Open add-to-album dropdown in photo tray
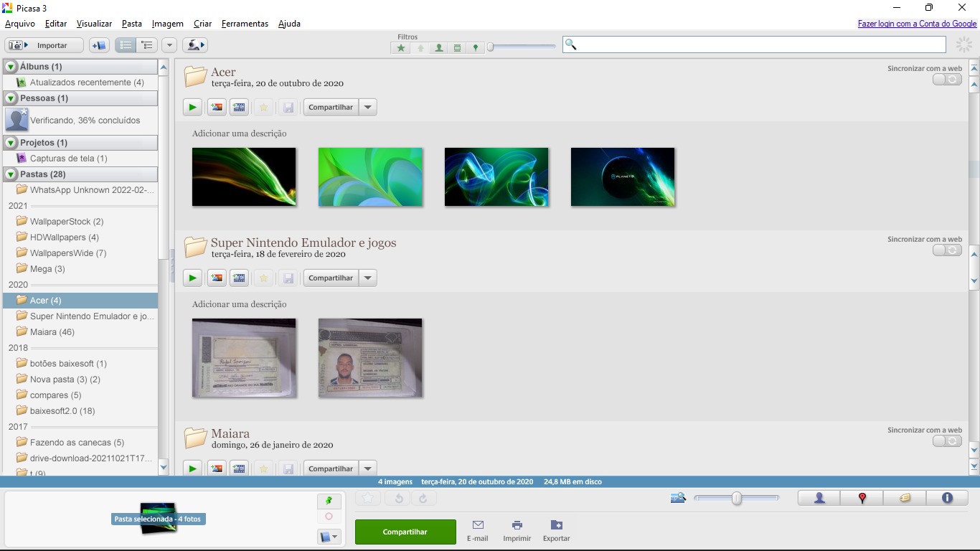The width and height of the screenshot is (980, 551). (x=329, y=537)
